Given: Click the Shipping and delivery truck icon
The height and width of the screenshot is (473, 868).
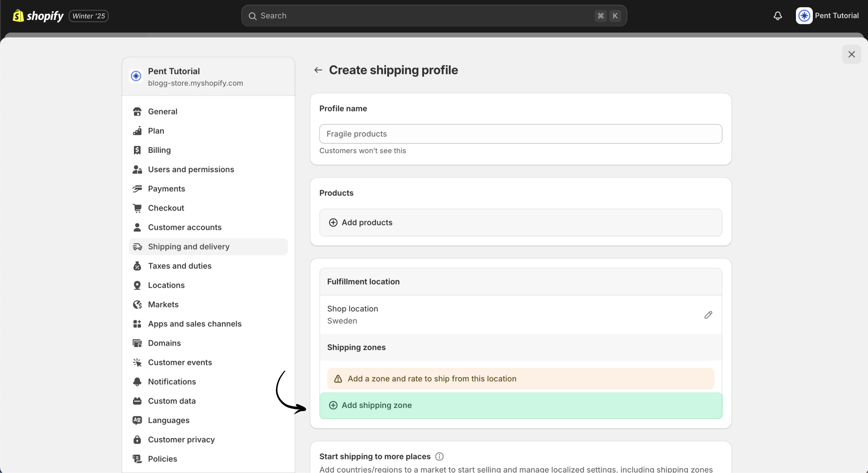Looking at the screenshot, I should 137,247.
